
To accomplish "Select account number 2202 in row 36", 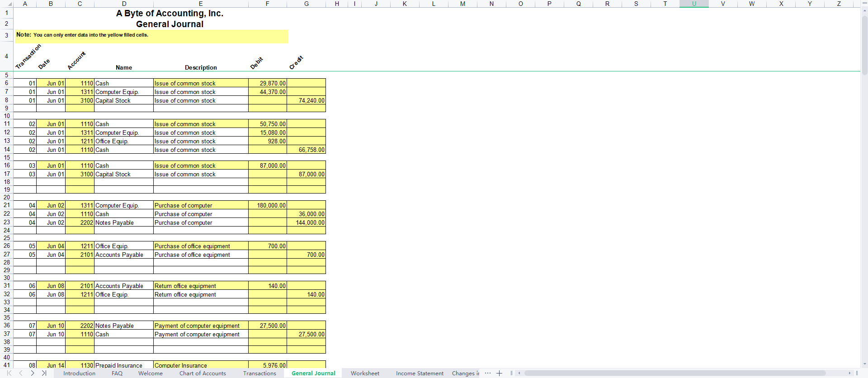I will tap(80, 326).
